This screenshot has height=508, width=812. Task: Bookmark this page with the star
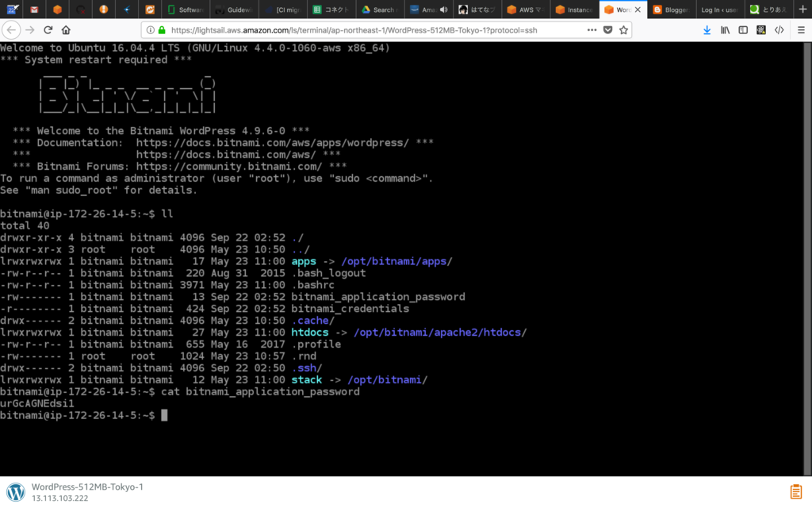pos(623,30)
